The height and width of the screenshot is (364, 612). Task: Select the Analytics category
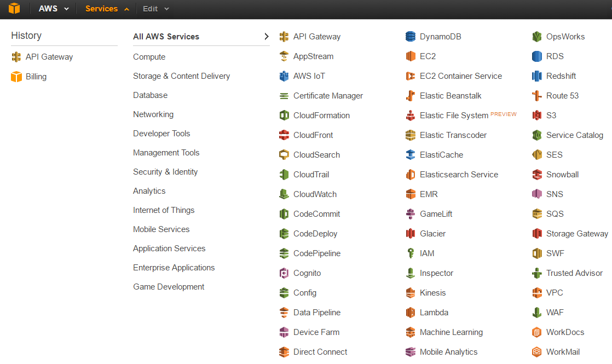(149, 191)
